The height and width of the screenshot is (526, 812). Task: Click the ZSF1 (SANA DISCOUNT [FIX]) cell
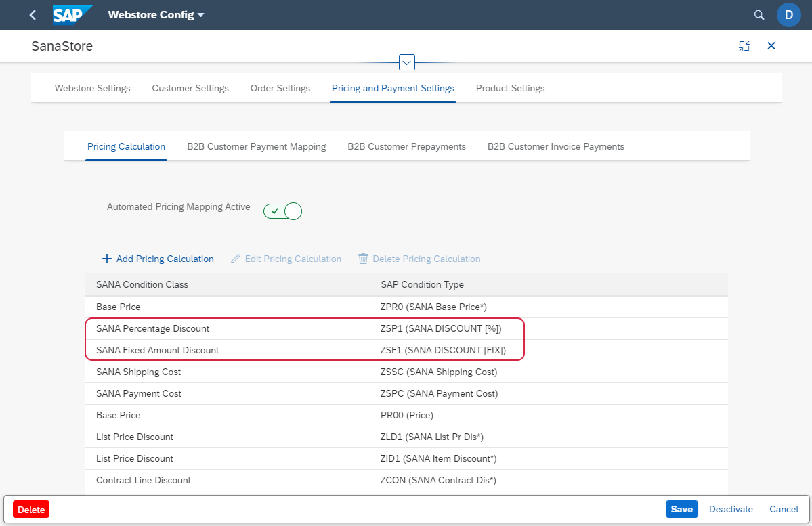(444, 351)
